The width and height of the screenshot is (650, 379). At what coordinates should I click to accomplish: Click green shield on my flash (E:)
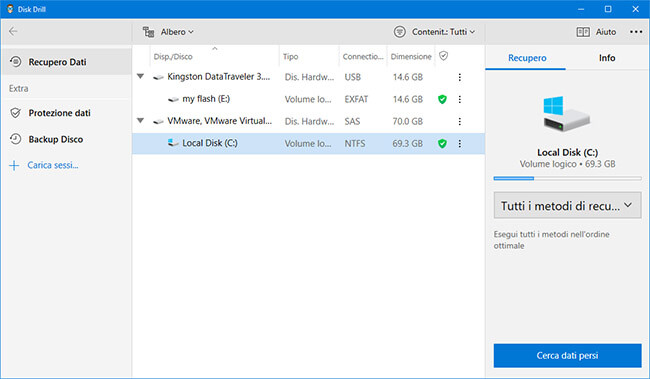click(442, 99)
